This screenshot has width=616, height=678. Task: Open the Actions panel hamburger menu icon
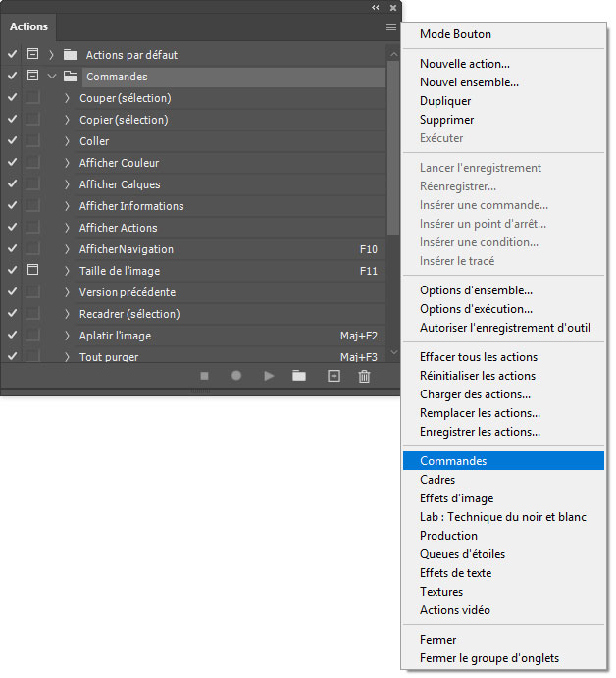tap(391, 27)
